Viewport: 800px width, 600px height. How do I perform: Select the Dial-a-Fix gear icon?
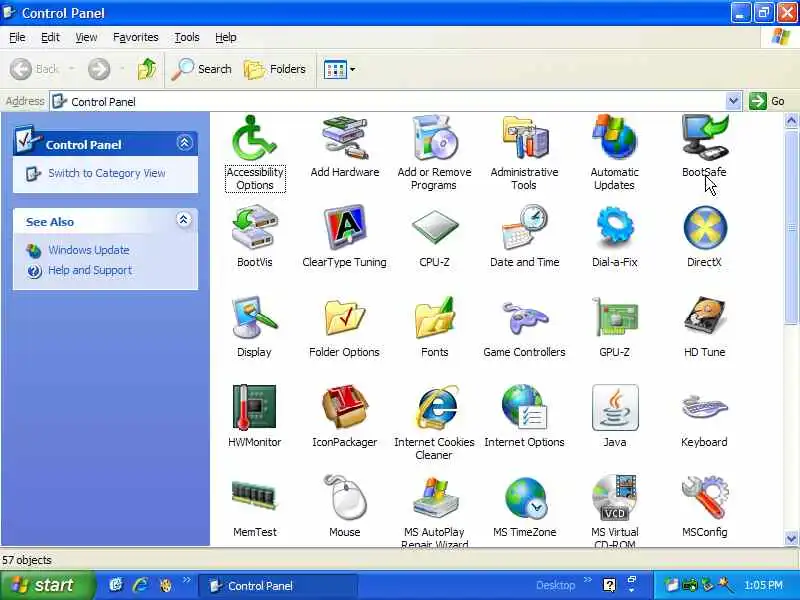click(x=614, y=228)
